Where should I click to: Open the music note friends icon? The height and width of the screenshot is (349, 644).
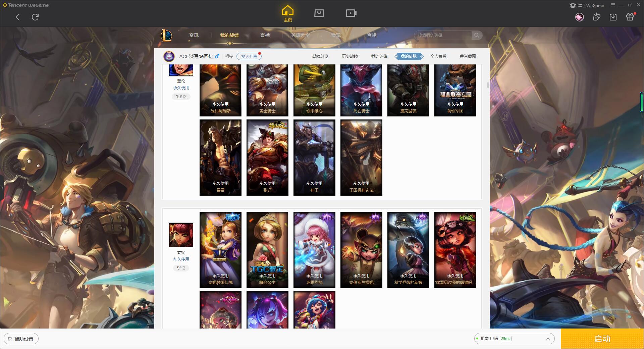click(x=596, y=17)
